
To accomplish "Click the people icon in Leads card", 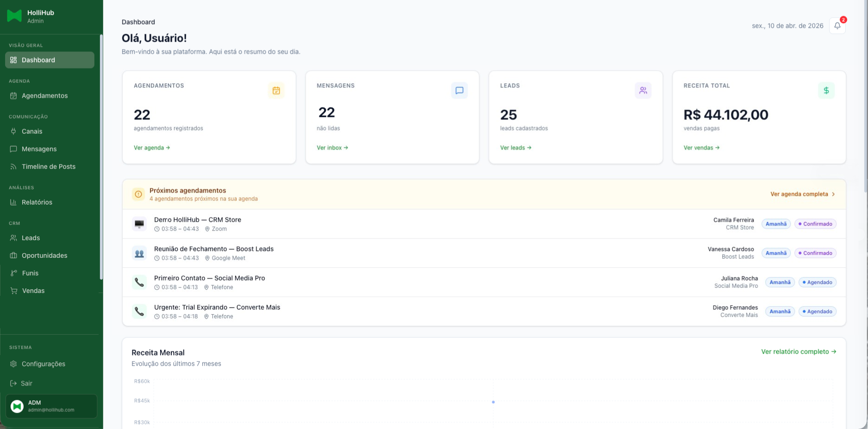I will point(643,91).
